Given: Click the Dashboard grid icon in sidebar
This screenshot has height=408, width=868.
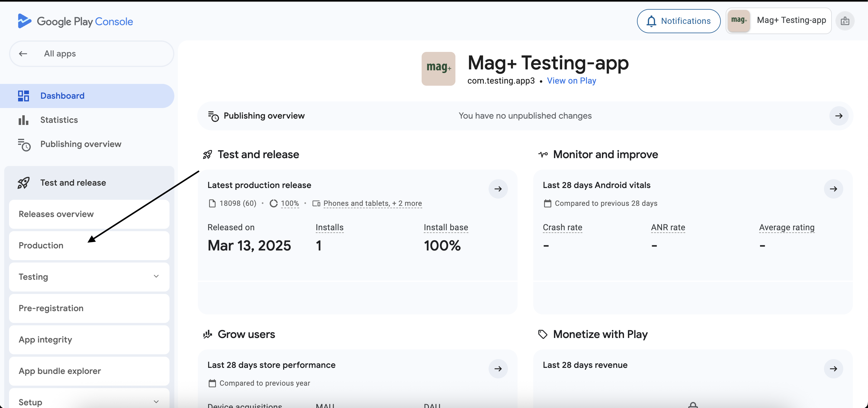Looking at the screenshot, I should pos(23,96).
